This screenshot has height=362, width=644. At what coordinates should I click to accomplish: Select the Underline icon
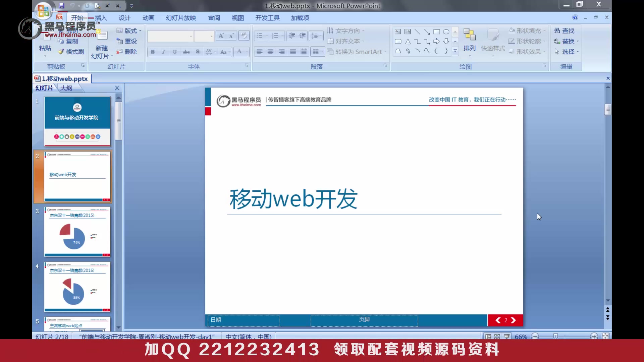(174, 52)
